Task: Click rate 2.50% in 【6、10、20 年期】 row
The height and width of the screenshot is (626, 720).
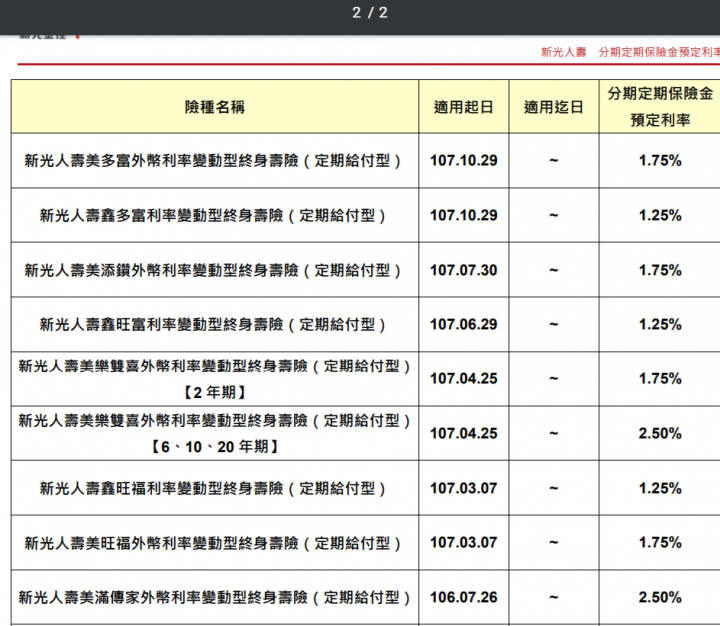Action: click(660, 433)
